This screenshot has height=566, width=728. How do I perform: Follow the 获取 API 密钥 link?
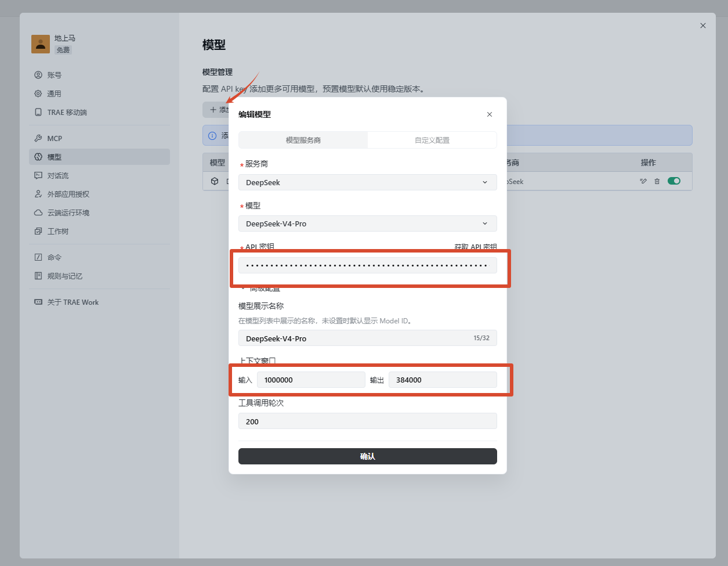[x=476, y=247]
